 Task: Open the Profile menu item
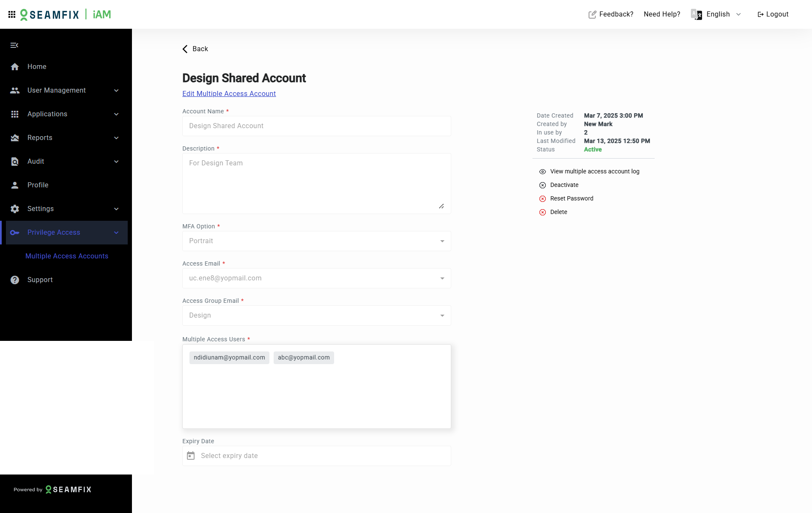[x=38, y=185]
